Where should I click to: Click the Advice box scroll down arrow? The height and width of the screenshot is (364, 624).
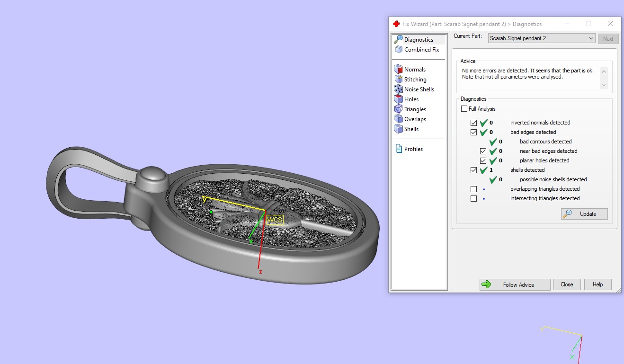point(604,85)
